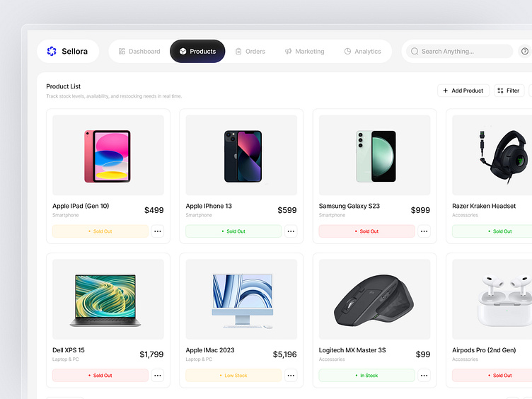Open the Marketing tab
The height and width of the screenshot is (399, 532).
[305, 51]
